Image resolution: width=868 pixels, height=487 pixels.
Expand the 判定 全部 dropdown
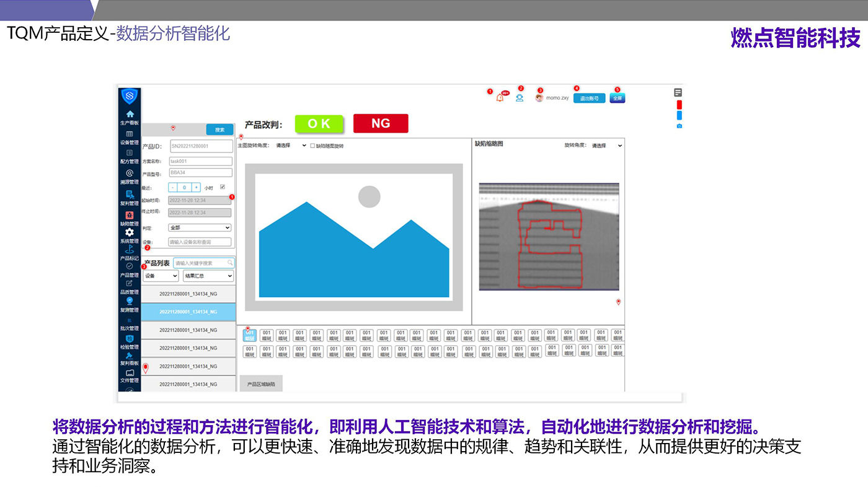tap(200, 228)
